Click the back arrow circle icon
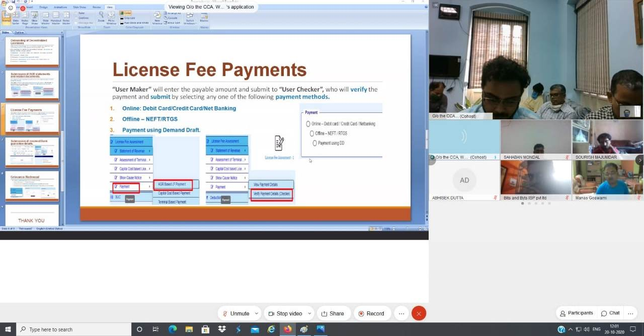 [11, 8]
